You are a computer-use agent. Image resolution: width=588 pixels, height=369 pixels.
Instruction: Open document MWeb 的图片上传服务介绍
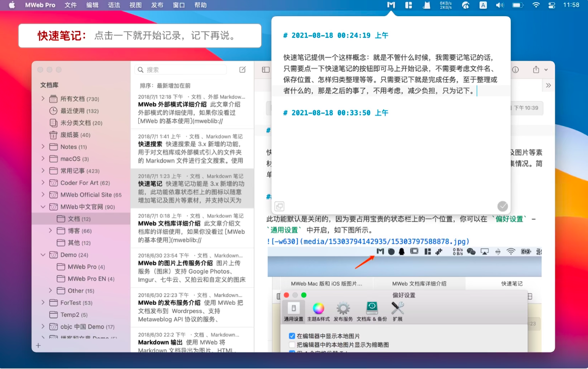coord(192,267)
